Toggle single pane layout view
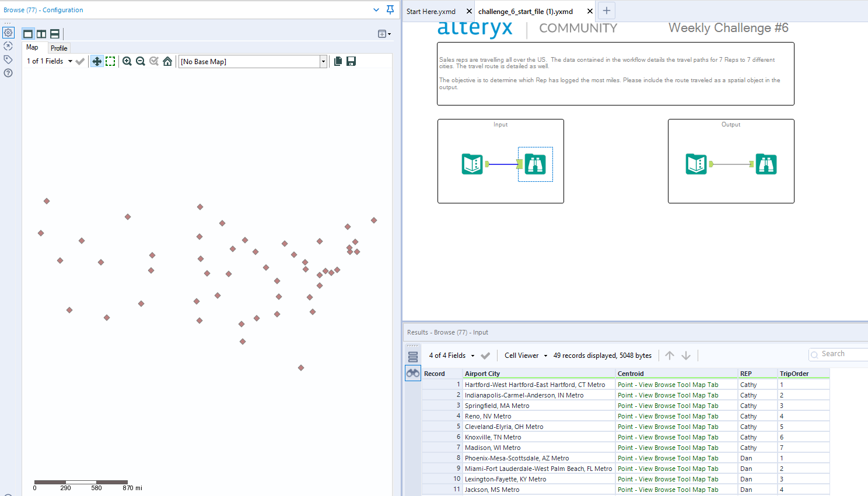Viewport: 868px width, 496px height. point(28,34)
